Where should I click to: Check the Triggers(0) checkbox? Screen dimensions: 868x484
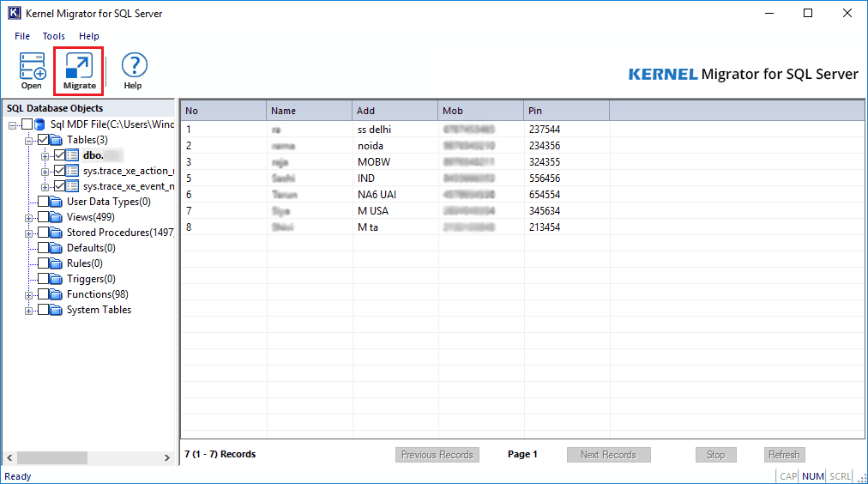[x=43, y=279]
